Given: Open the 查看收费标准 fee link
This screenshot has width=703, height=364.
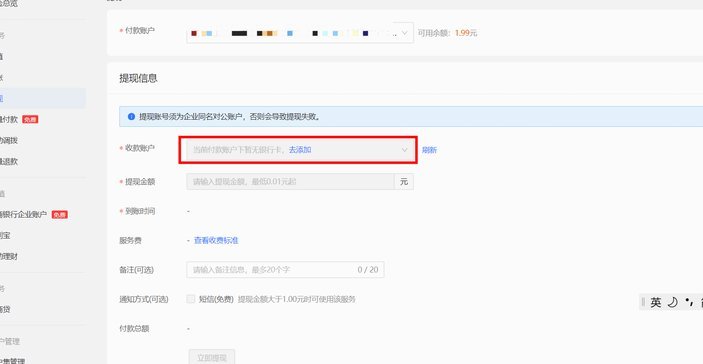Looking at the screenshot, I should 216,241.
